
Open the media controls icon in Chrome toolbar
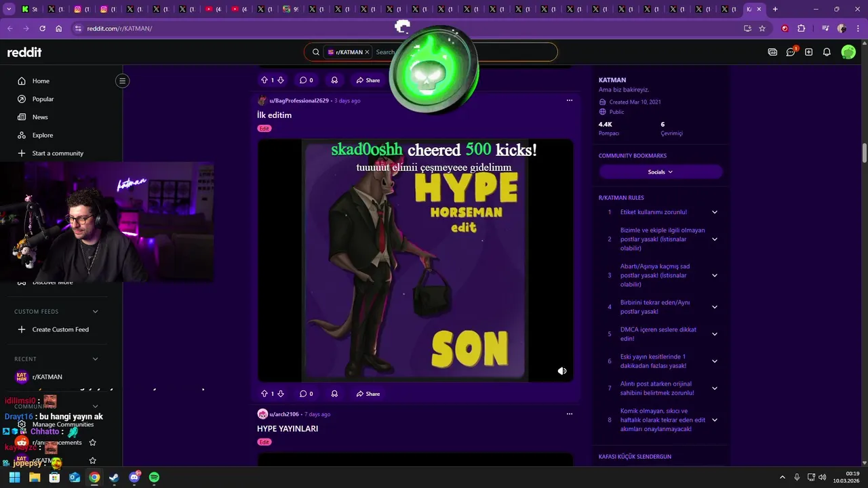point(825,28)
